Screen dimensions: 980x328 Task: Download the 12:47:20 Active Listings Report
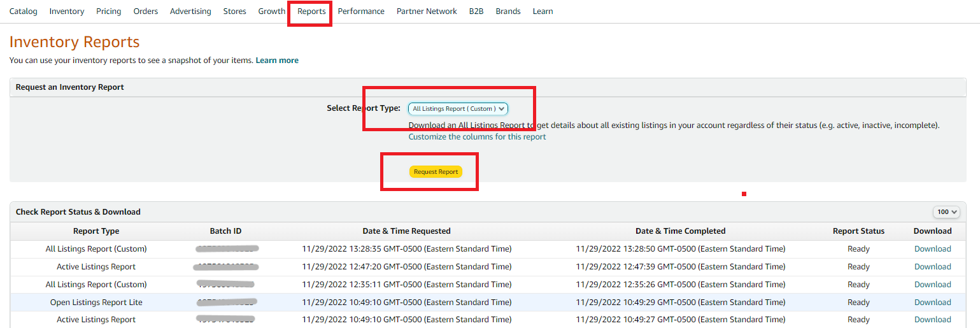[932, 267]
